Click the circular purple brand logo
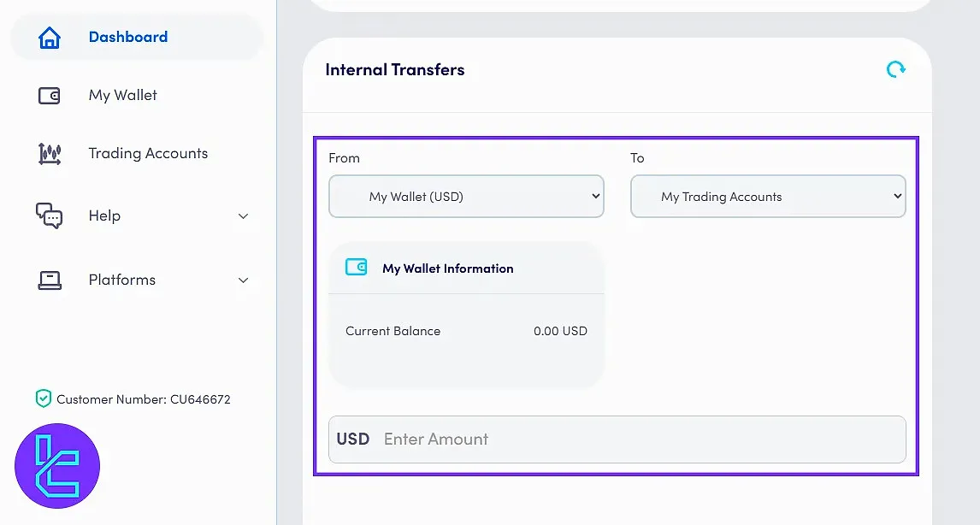The height and width of the screenshot is (525, 980). tap(56, 466)
